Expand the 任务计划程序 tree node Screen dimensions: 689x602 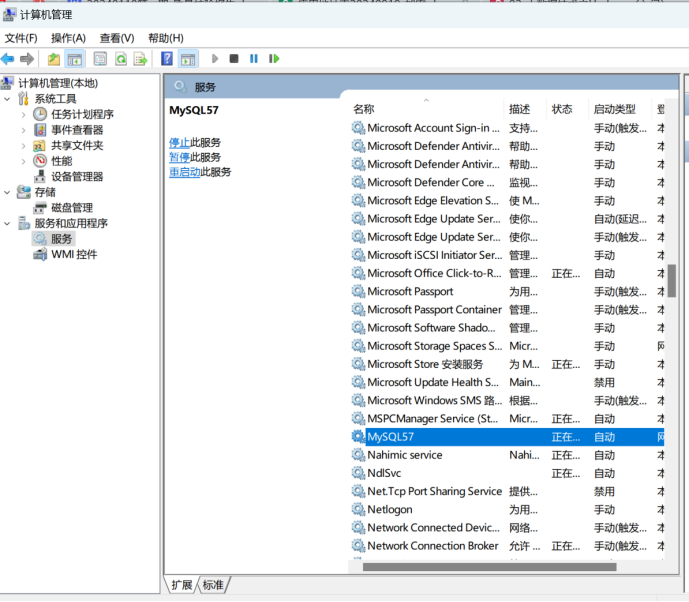tap(24, 114)
